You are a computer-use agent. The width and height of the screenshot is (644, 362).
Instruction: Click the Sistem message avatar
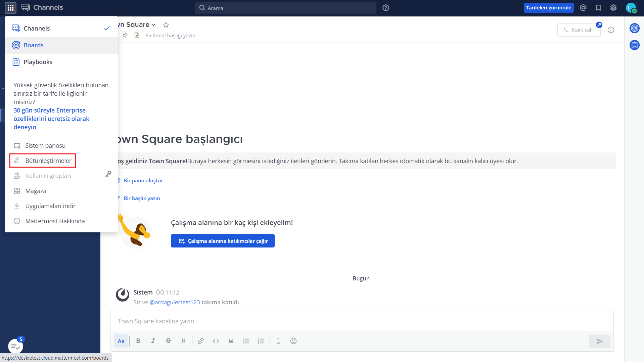[x=122, y=295]
